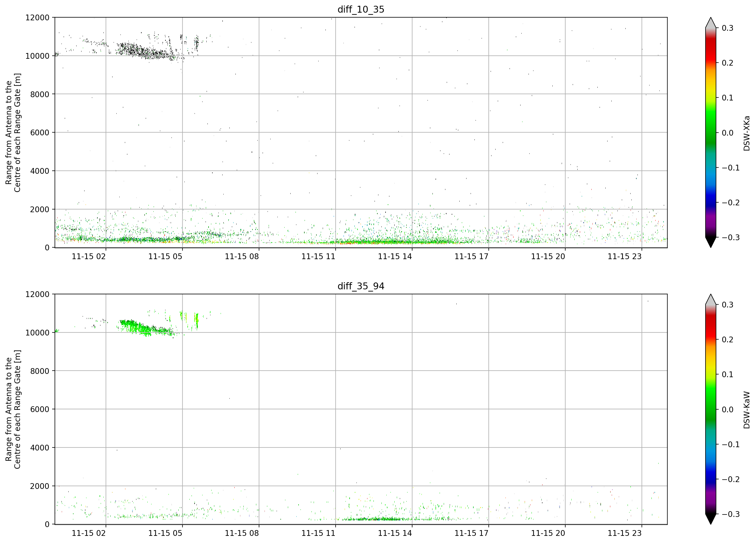Click the 0.3 tick on DSW-XKa colorbar
This screenshot has width=756, height=543.
coord(728,28)
